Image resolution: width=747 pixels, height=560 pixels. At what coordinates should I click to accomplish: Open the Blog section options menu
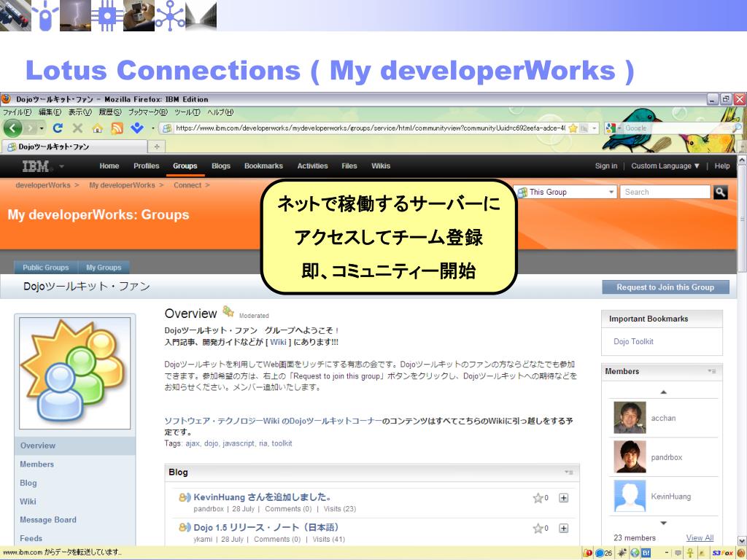(569, 472)
